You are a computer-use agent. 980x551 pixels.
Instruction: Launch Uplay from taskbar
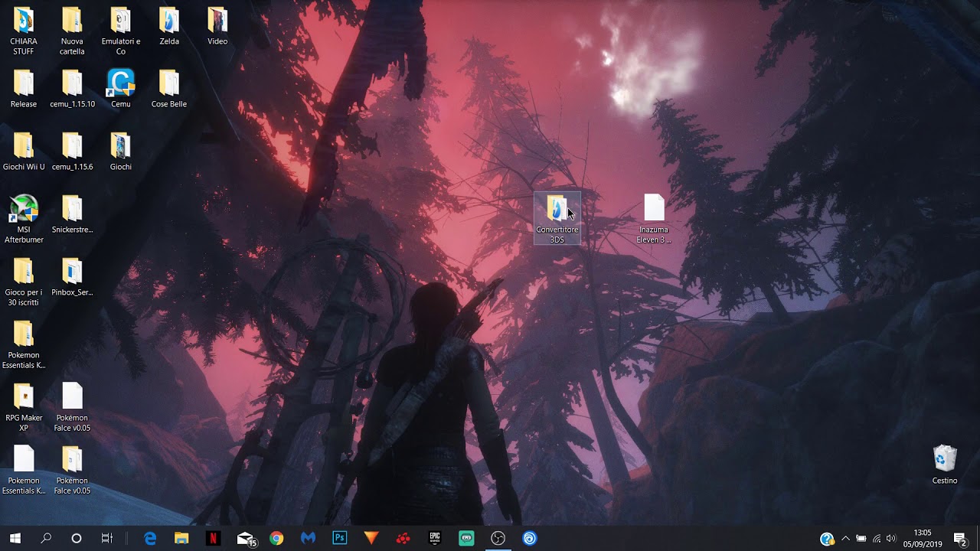tap(530, 538)
